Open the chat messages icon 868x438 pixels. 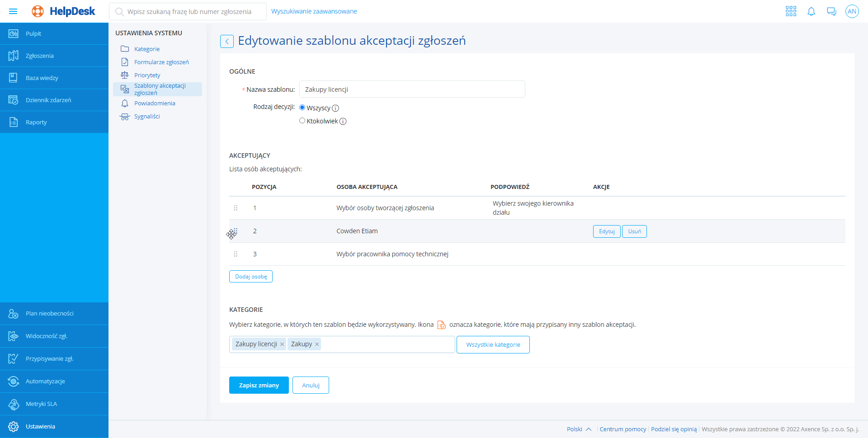[831, 11]
